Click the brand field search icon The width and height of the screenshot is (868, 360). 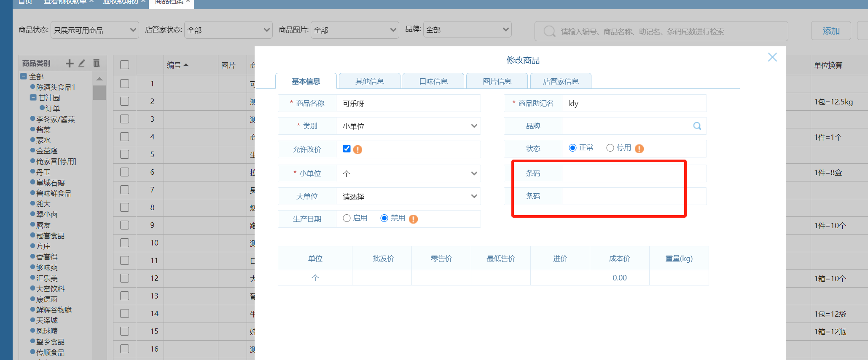click(697, 126)
